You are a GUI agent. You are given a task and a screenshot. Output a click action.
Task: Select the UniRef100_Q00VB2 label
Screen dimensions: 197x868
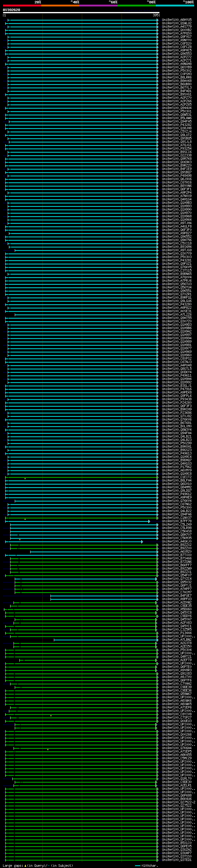pos(177,30)
